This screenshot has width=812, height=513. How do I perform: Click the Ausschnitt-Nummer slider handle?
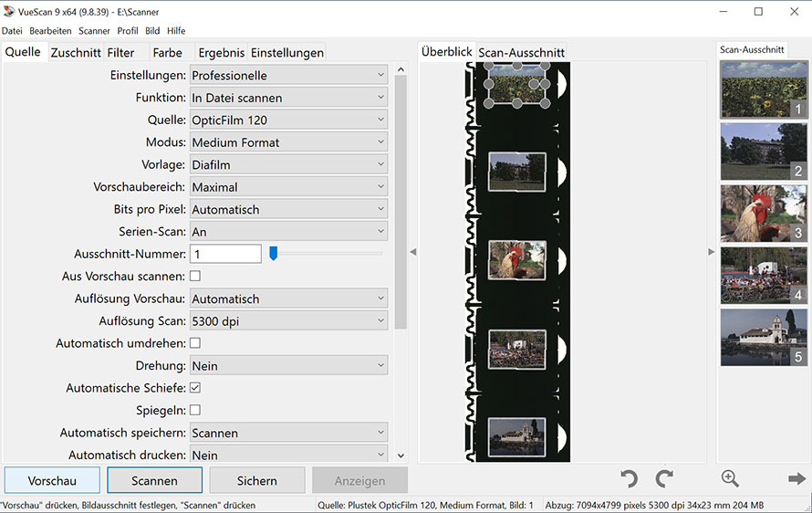(273, 254)
